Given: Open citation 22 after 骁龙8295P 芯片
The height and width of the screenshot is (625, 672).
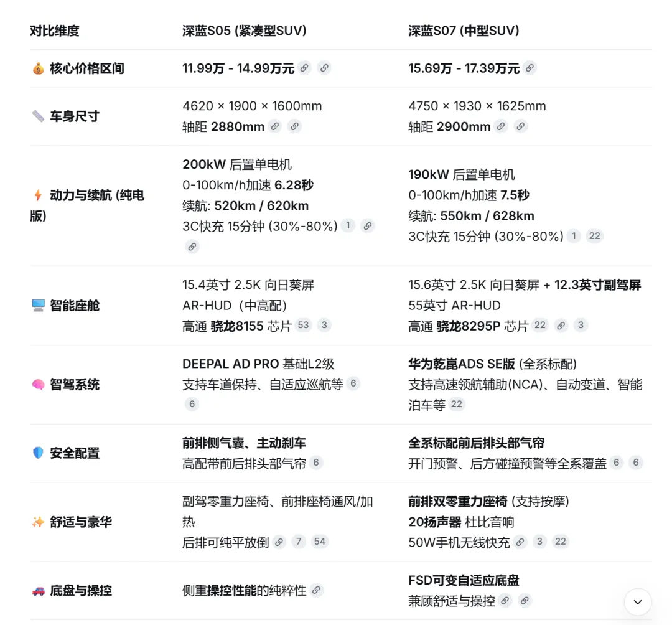Looking at the screenshot, I should pos(539,325).
